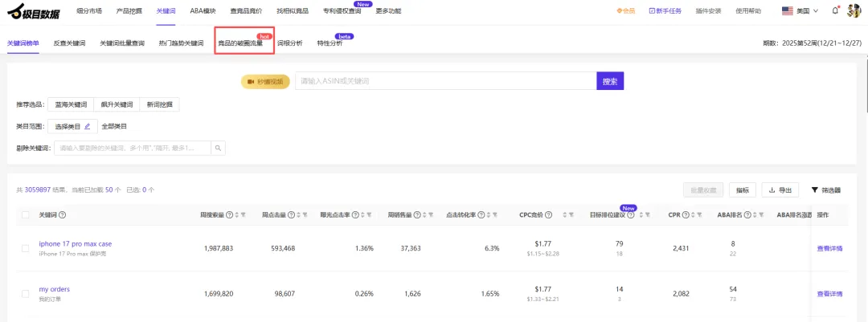
Task: Open the user avatar profile
Action: (854, 10)
